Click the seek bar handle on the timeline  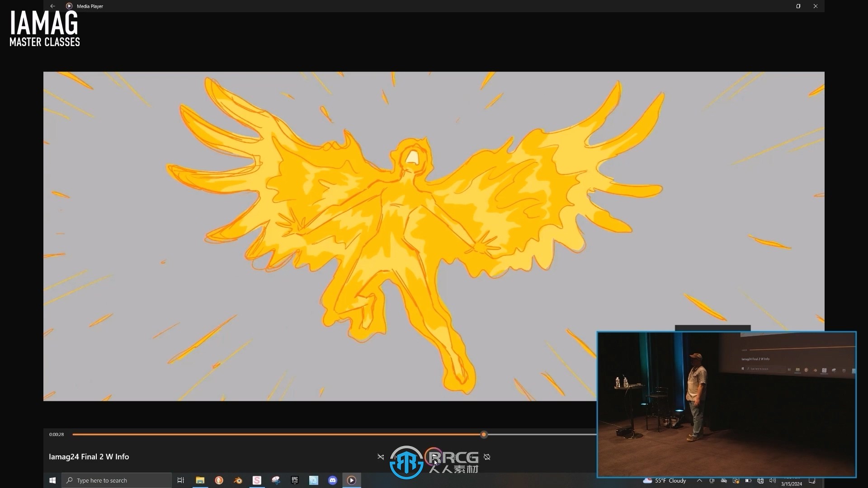pyautogui.click(x=484, y=434)
